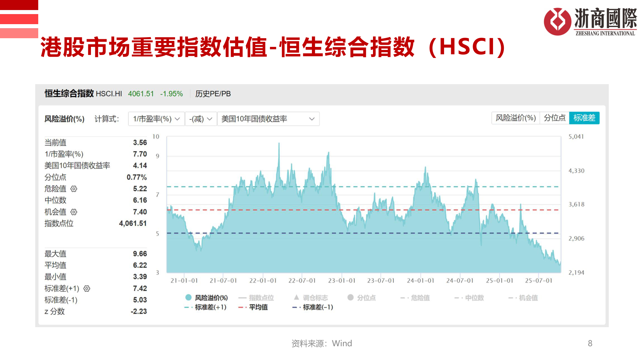Select the 风险溢价(%) legend marker
Image resolution: width=644 pixels, height=362 pixels.
pyautogui.click(x=188, y=298)
